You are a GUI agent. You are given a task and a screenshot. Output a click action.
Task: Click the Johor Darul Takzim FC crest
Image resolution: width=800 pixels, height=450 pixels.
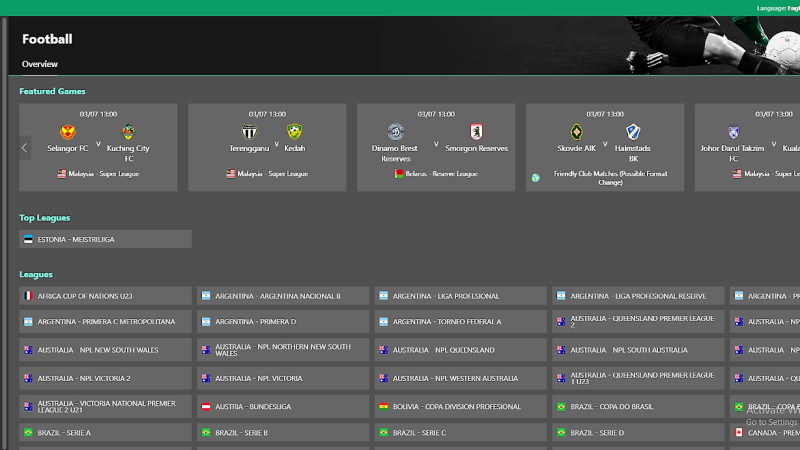tap(733, 132)
